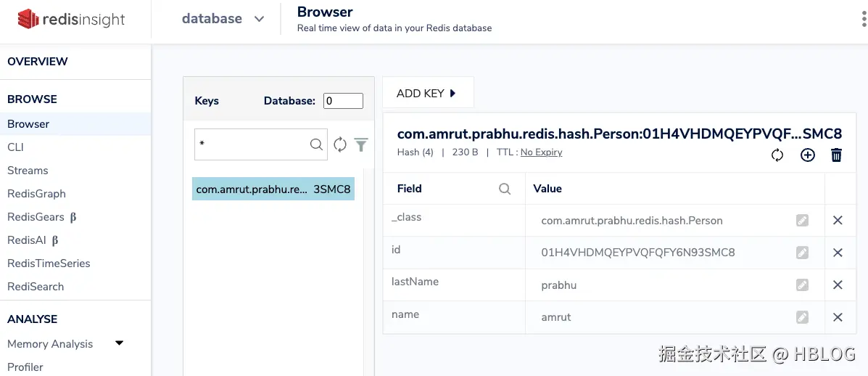Screen dimensions: 868x376
Task: Click the search icon in key pattern box
Action: [x=316, y=144]
